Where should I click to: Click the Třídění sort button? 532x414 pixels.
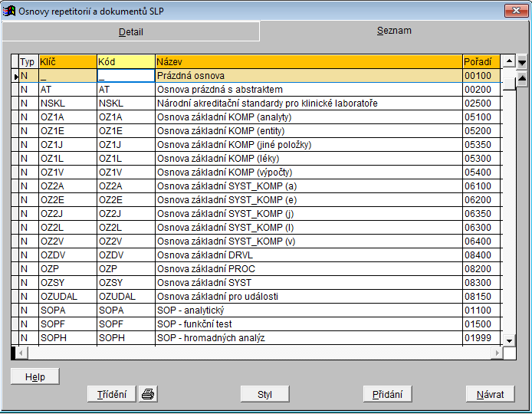pyautogui.click(x=112, y=394)
